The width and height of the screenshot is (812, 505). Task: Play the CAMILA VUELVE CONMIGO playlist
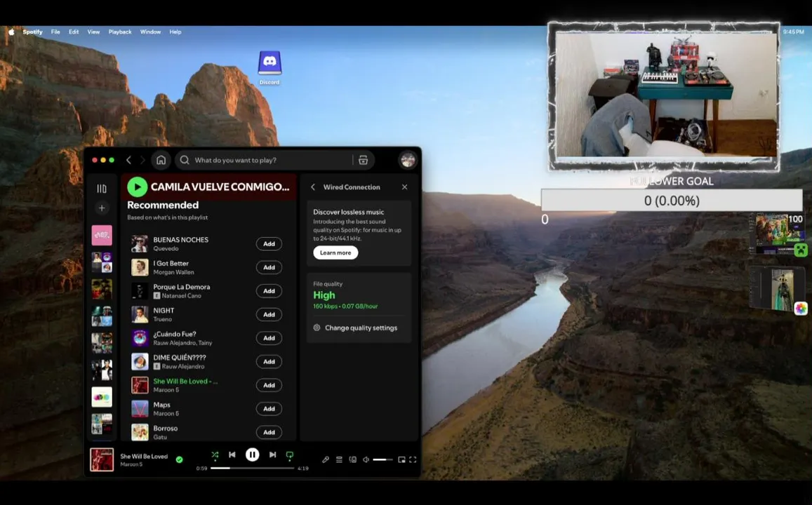[138, 187]
